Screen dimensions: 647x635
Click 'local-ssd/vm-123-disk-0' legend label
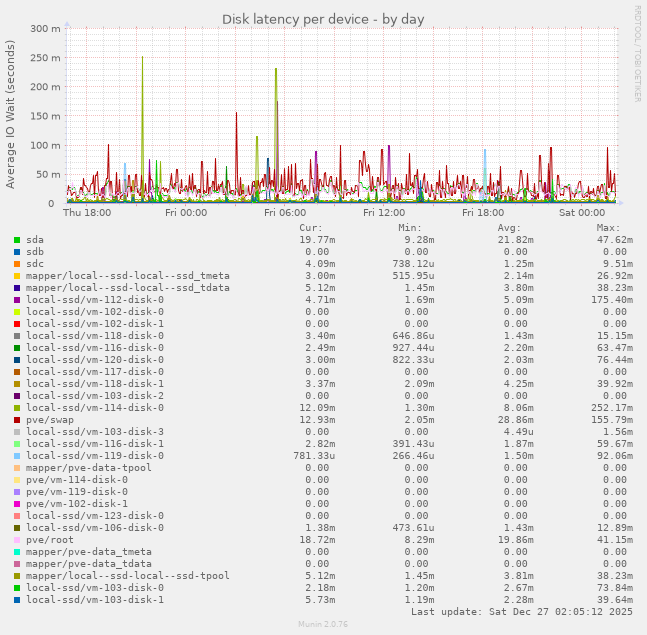click(95, 515)
